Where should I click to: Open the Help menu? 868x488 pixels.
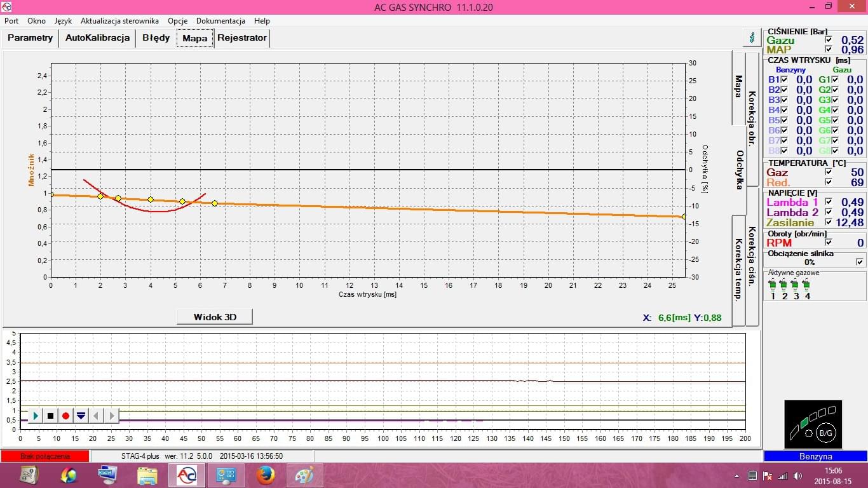click(x=262, y=21)
